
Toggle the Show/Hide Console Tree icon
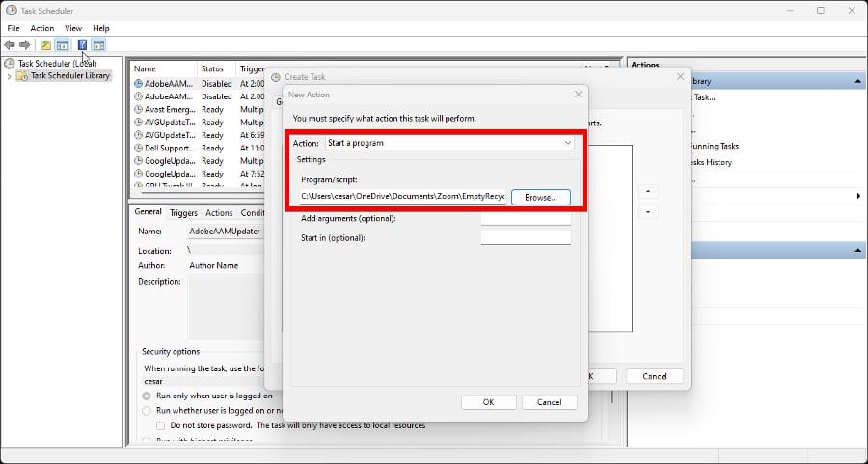tap(62, 45)
